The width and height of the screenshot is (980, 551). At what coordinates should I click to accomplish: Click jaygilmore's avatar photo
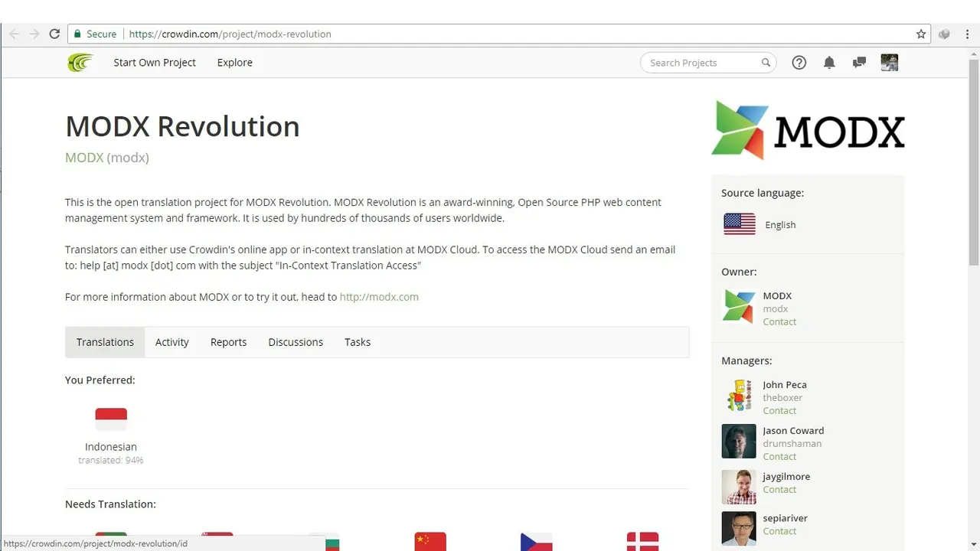point(739,487)
